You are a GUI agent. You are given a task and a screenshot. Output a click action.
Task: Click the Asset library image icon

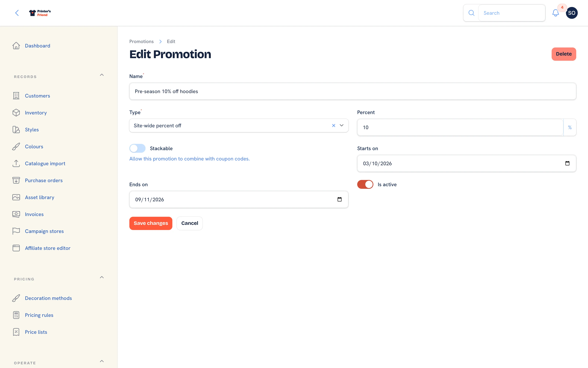(16, 197)
